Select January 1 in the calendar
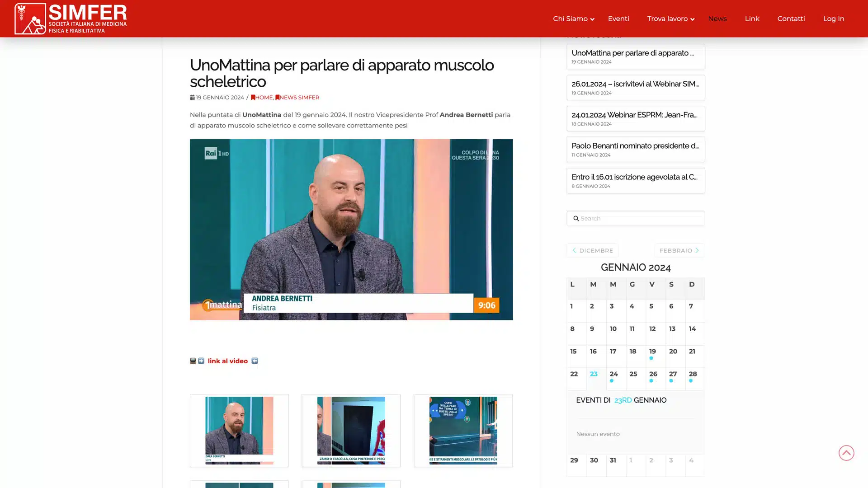 tap(576, 311)
